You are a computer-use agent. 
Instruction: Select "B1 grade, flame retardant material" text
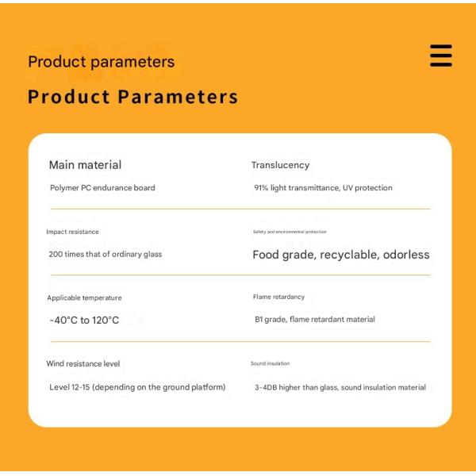tap(314, 319)
